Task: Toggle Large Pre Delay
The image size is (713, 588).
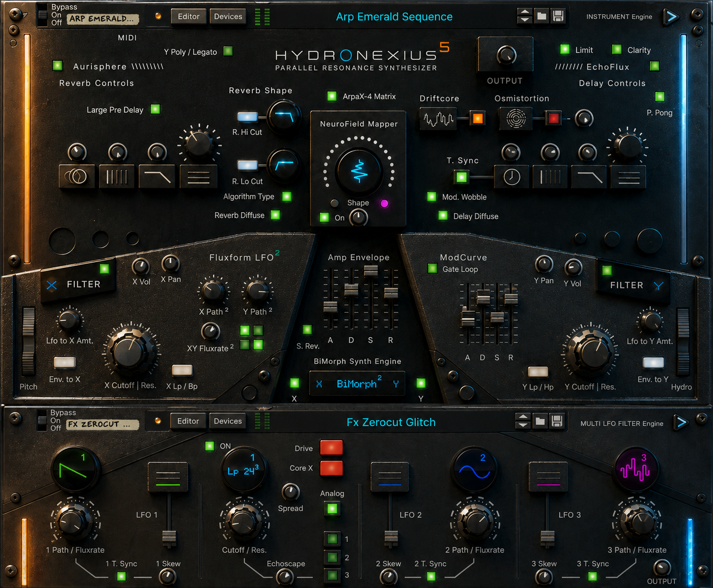Action: pyautogui.click(x=155, y=109)
